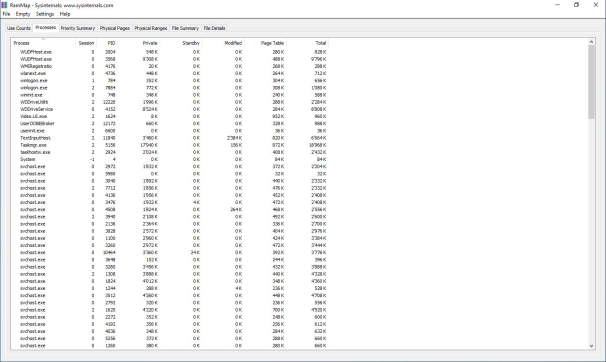Click the 9'796 K total of WUDFHost.exe
Screen dimensions: 606x362
pos(318,59)
